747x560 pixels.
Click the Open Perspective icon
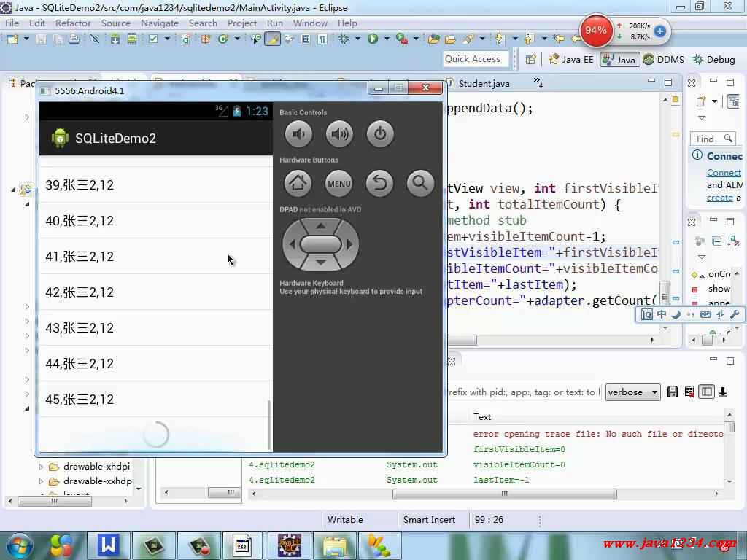tap(531, 60)
